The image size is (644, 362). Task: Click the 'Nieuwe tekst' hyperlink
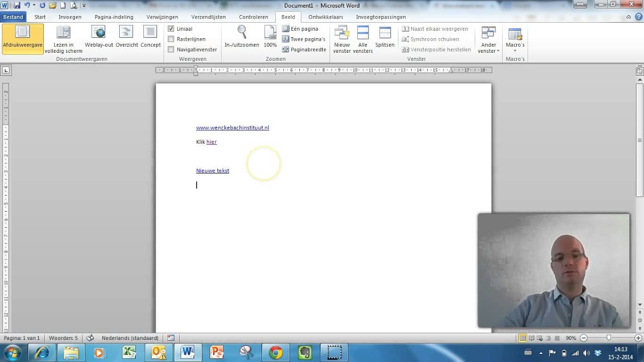click(212, 170)
